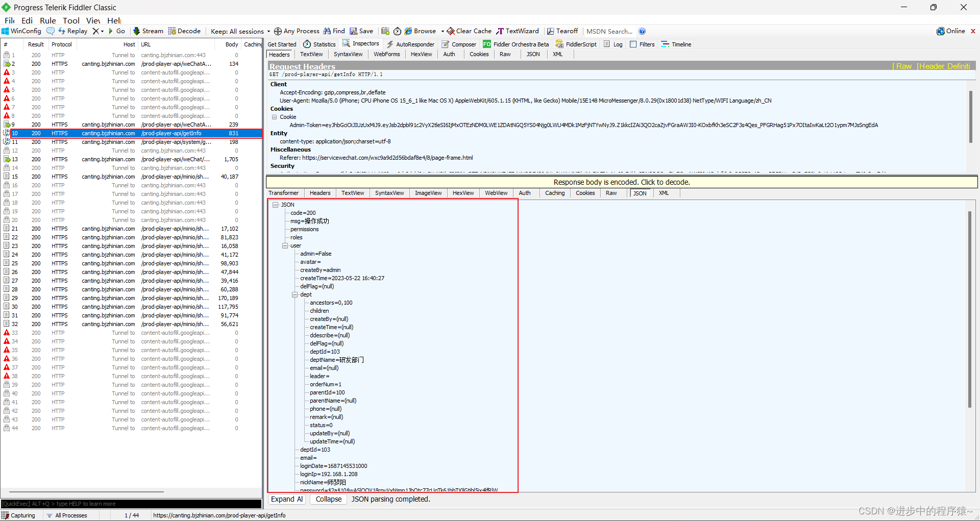Open the Get Started tab
This screenshot has height=521, width=980.
click(282, 44)
